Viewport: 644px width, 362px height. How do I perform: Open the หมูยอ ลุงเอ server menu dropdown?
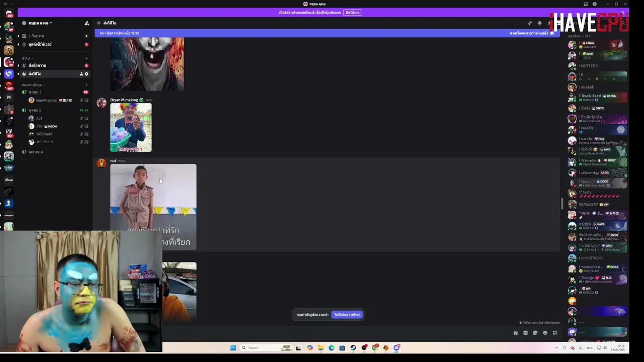(x=40, y=23)
